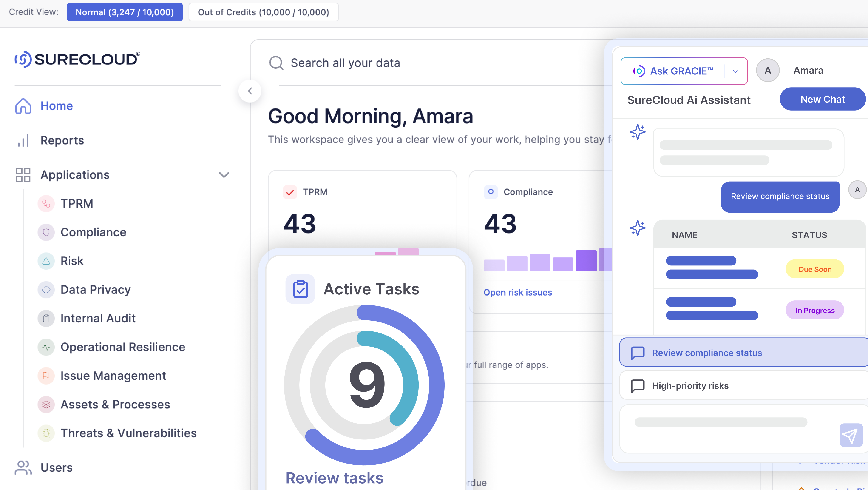The width and height of the screenshot is (868, 490).
Task: Click the Threats & Vulnerabilities bug icon
Action: point(46,433)
